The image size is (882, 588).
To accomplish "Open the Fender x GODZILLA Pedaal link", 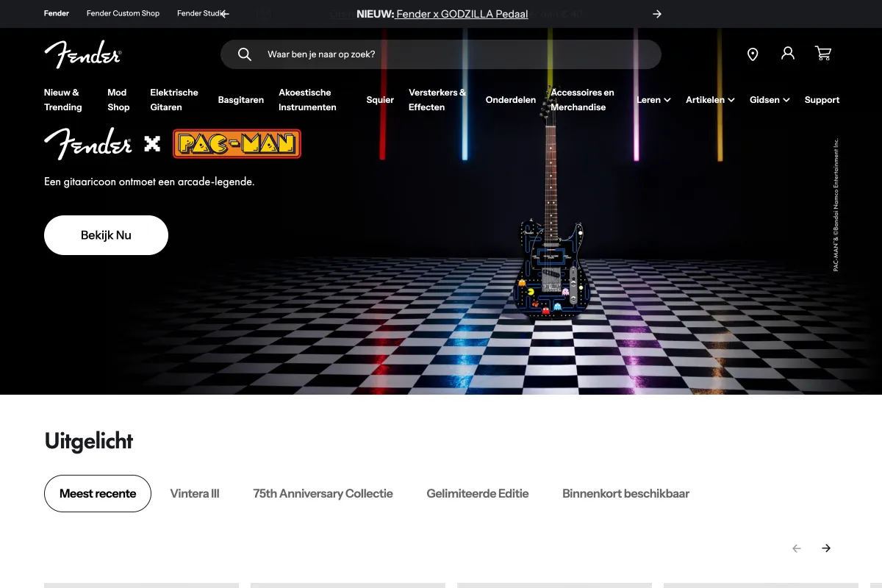I will point(462,14).
